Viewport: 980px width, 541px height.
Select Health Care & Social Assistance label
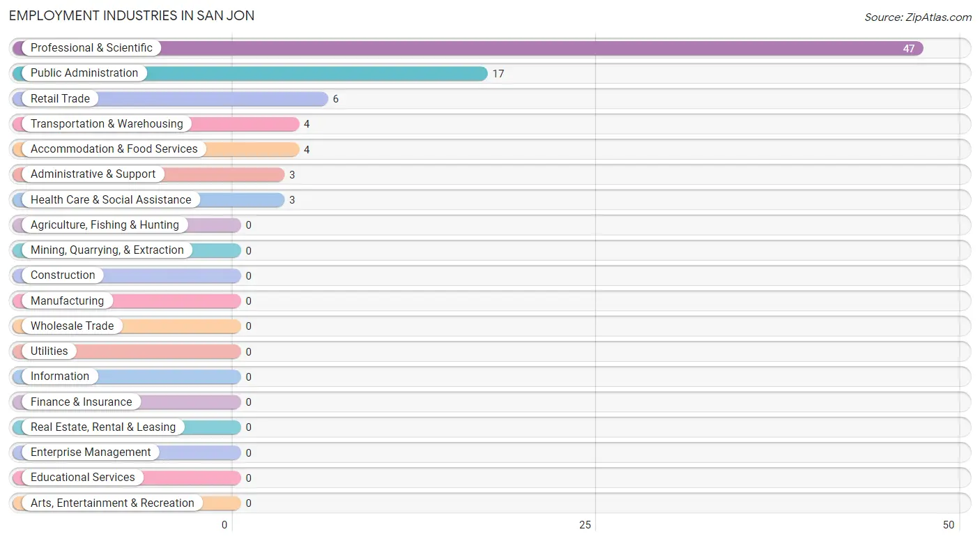click(x=111, y=200)
